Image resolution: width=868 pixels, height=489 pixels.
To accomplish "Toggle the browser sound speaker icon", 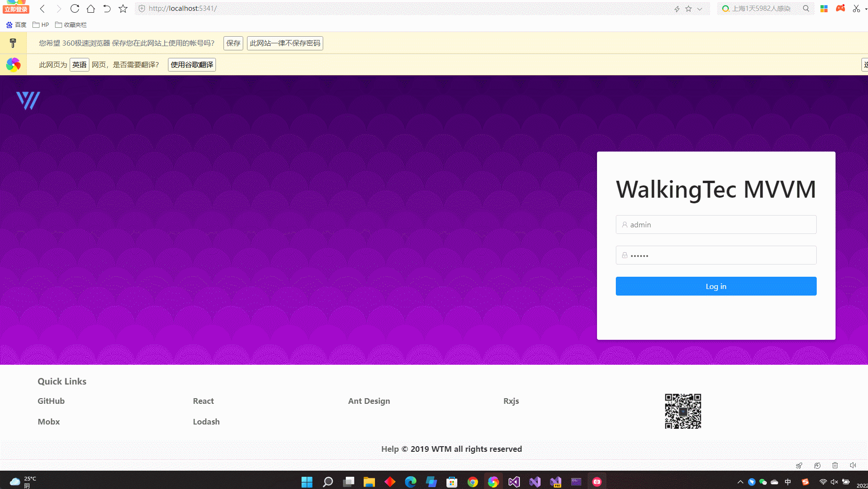I will click(853, 465).
